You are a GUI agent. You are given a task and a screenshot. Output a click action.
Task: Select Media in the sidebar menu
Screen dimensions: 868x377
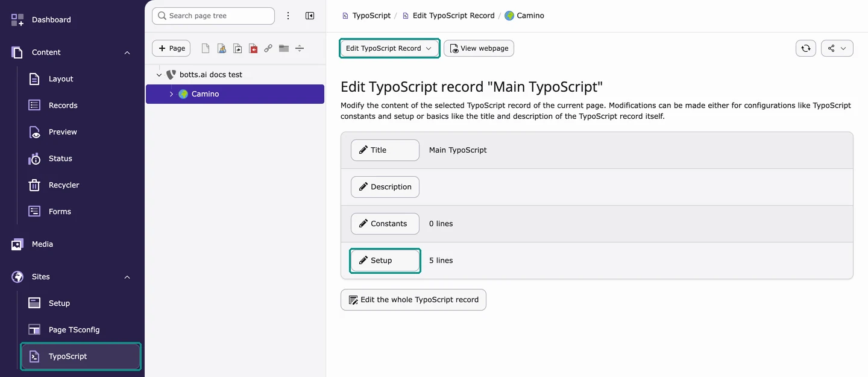(x=42, y=244)
